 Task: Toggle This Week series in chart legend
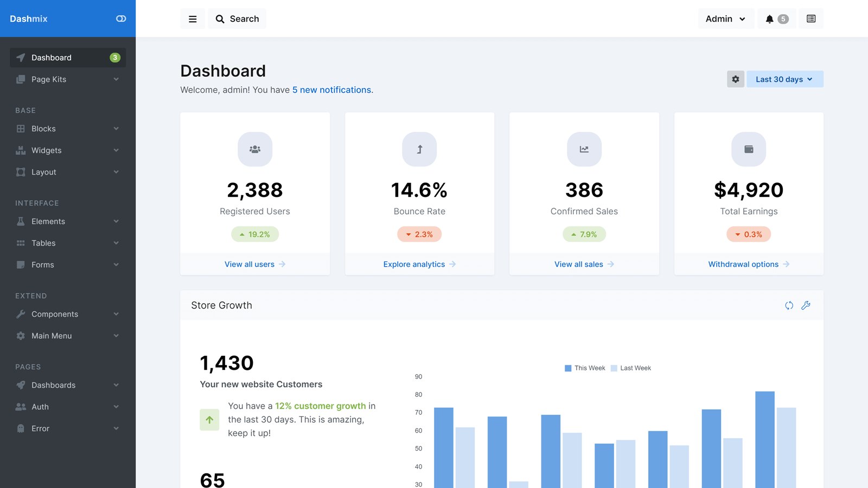(585, 368)
